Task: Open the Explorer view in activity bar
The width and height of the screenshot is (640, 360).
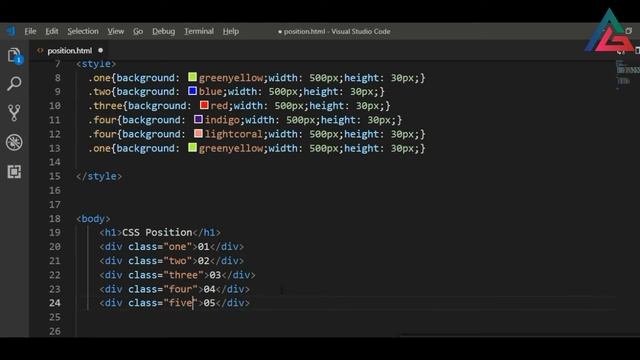Action: pyautogui.click(x=14, y=56)
